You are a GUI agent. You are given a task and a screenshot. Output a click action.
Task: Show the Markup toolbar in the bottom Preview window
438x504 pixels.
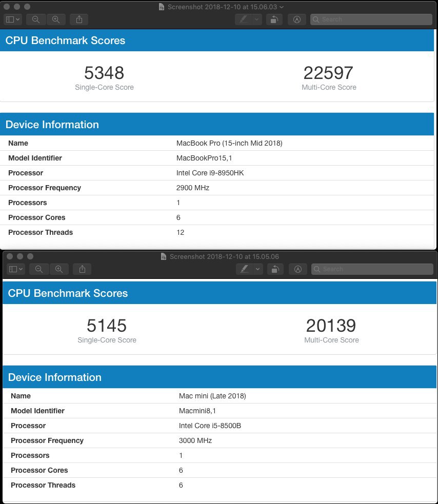tap(298, 269)
